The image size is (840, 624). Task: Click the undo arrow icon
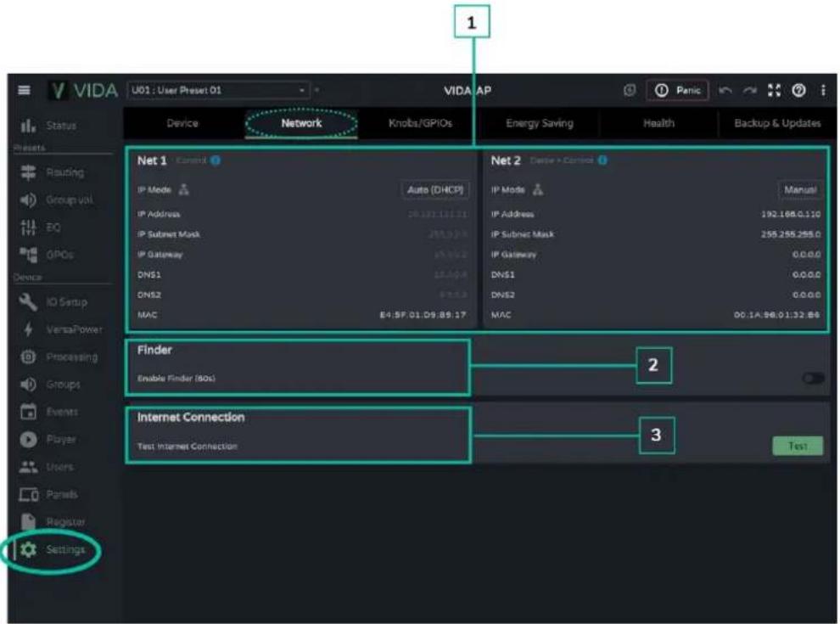(x=725, y=90)
